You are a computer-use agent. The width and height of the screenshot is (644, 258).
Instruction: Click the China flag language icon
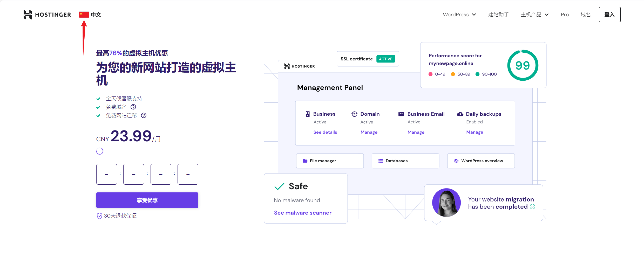(84, 15)
